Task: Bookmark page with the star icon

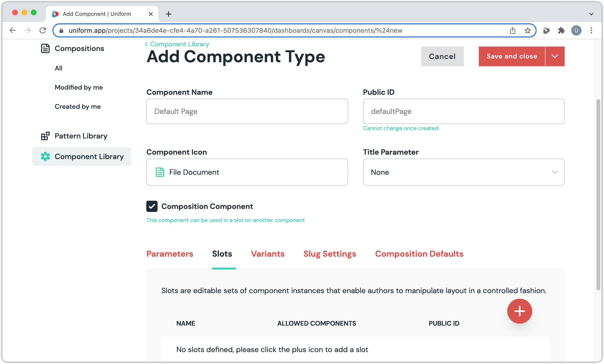Action: point(527,30)
